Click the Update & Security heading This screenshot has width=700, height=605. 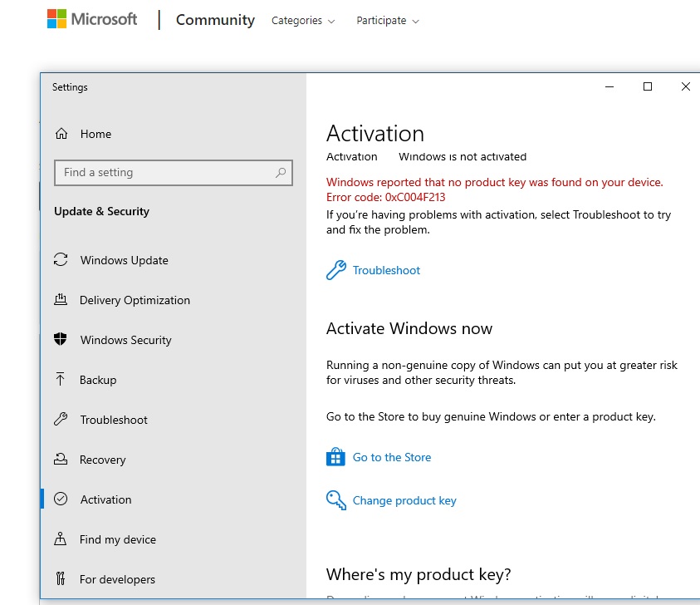101,211
